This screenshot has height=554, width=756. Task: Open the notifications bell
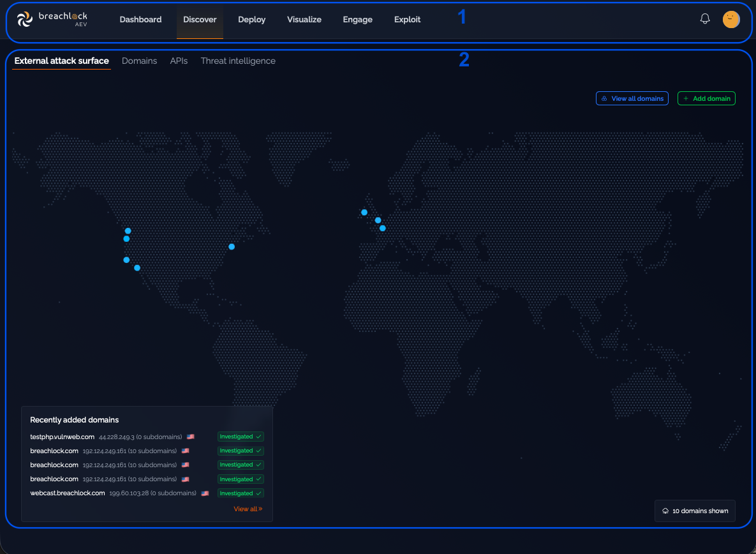(x=704, y=19)
